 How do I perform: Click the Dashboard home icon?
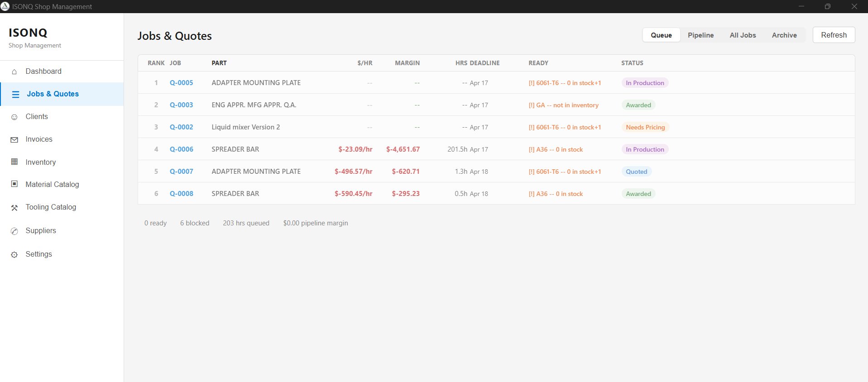[x=14, y=72]
